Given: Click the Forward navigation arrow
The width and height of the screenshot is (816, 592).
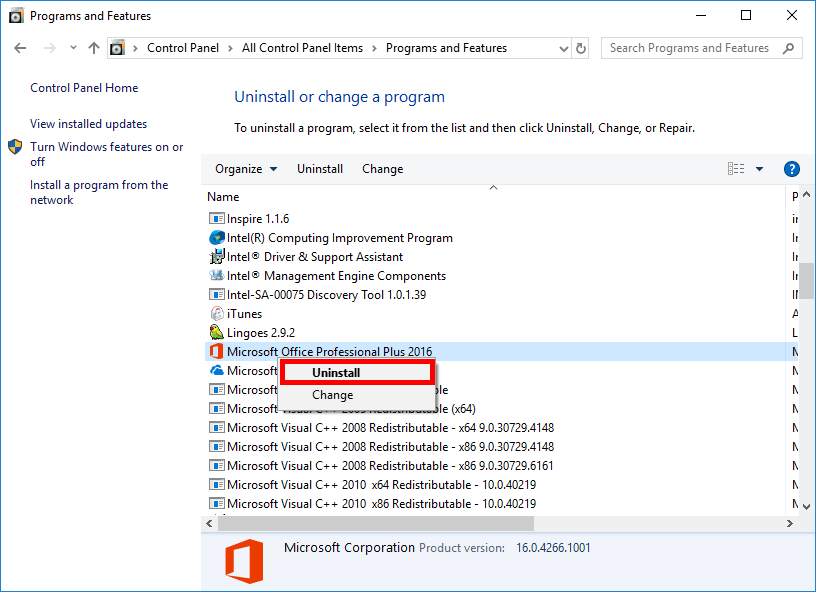Looking at the screenshot, I should click(x=49, y=48).
